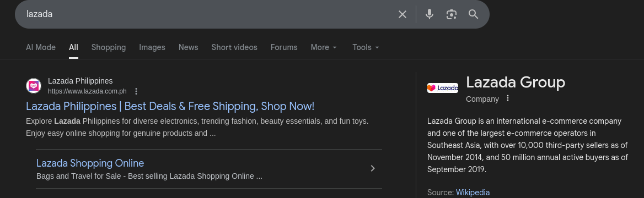Open Lazada Shopping Online sitelink

click(90, 163)
